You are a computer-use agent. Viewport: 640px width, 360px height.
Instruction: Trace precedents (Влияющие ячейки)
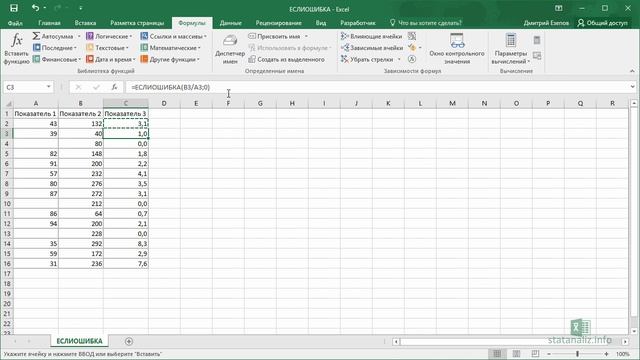pos(371,36)
